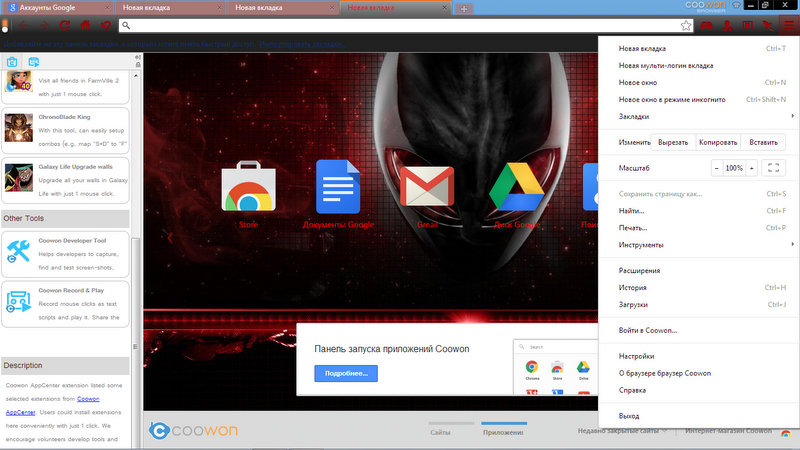This screenshot has width=800, height=450.
Task: Open the Диск Google app icon
Action: [516, 187]
